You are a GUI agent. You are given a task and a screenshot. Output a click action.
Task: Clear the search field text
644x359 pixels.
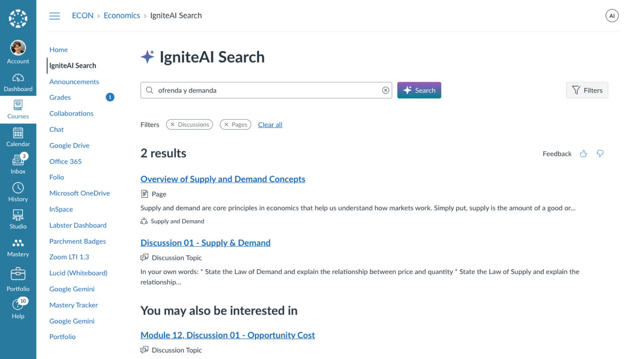click(386, 90)
